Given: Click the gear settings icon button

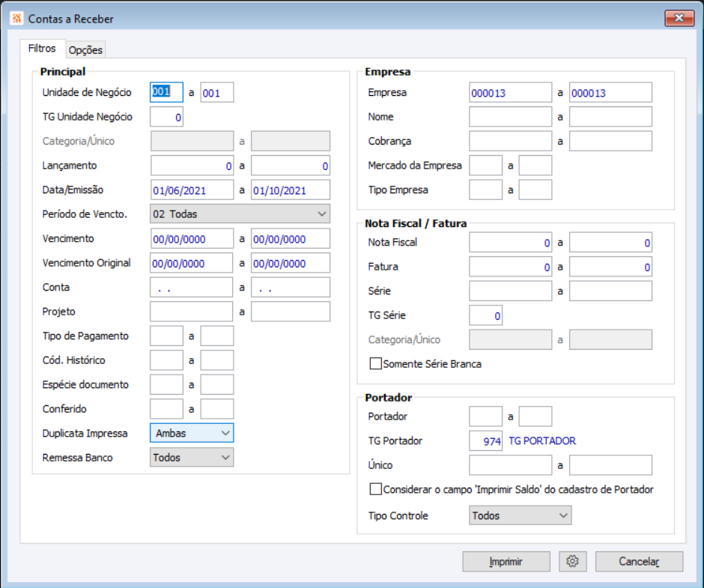Looking at the screenshot, I should pos(573,561).
